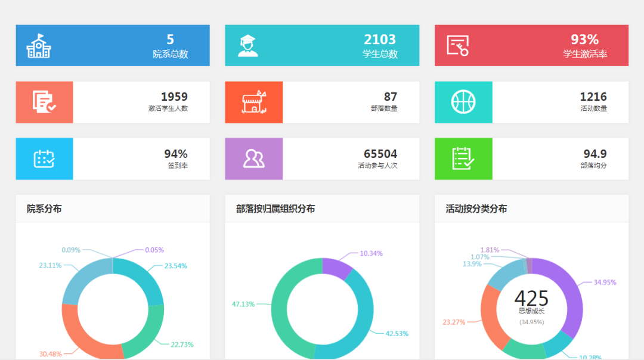The height and width of the screenshot is (360, 644).
Task: Click the 425 思想成长 center value
Action: tap(531, 299)
